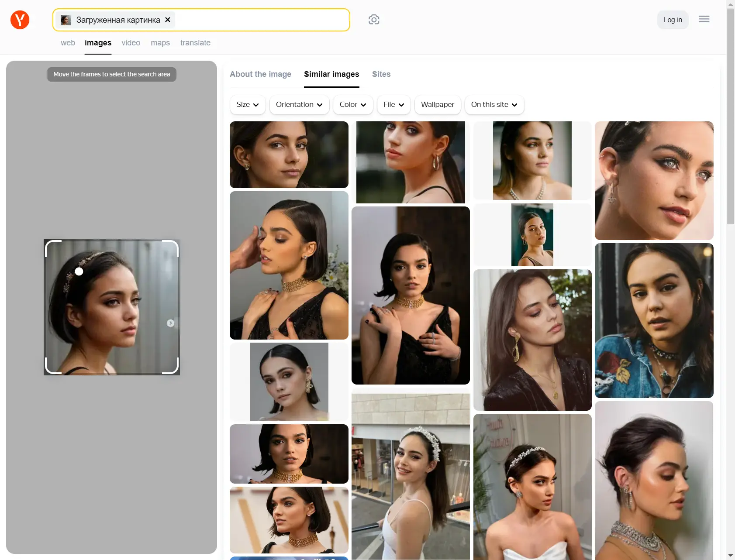Viewport: 735px width, 560px height.
Task: Open the Orientation dropdown
Action: click(x=299, y=105)
